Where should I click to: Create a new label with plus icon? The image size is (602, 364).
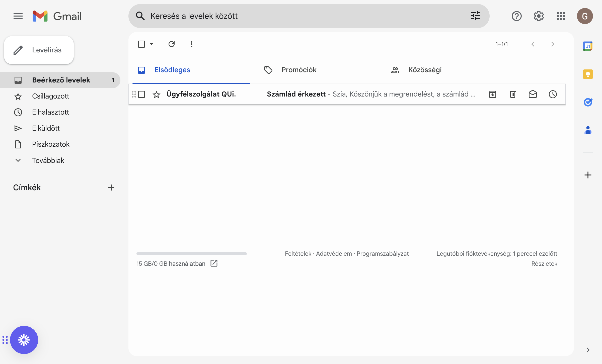(111, 188)
